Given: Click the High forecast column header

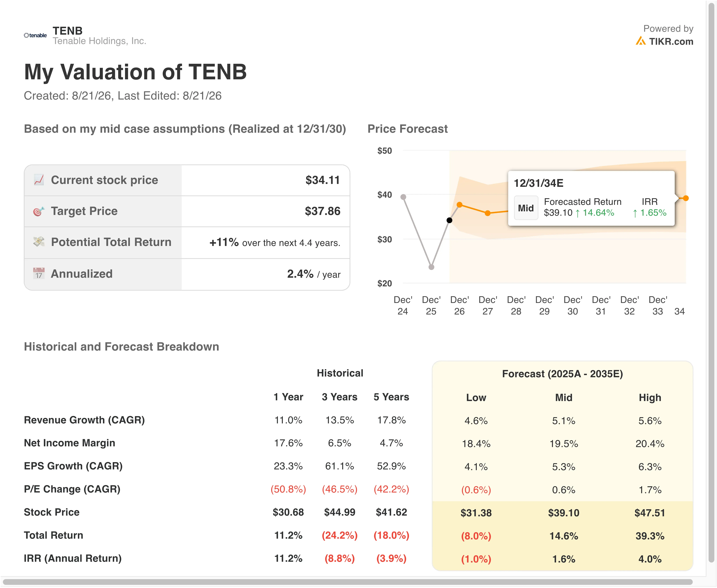Looking at the screenshot, I should [x=650, y=397].
